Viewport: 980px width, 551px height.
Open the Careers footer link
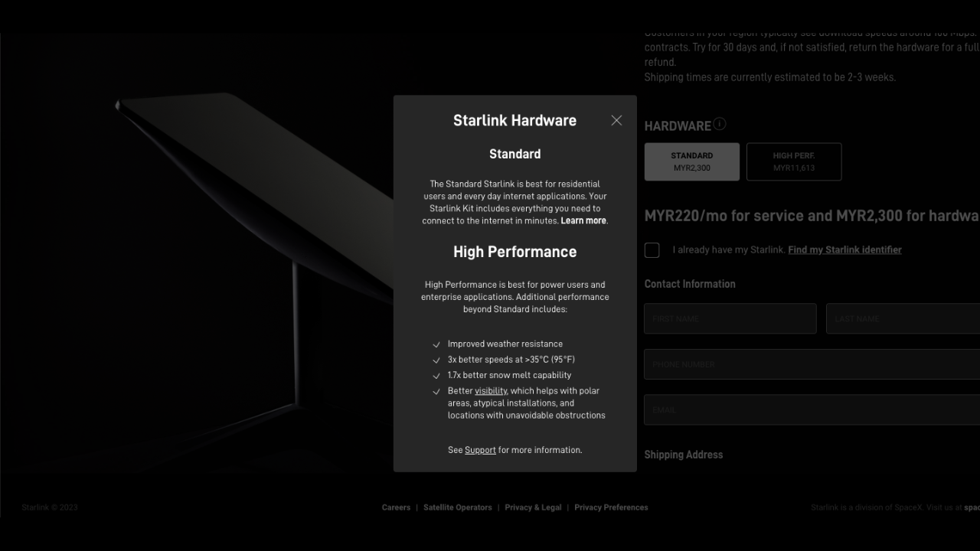(x=396, y=507)
